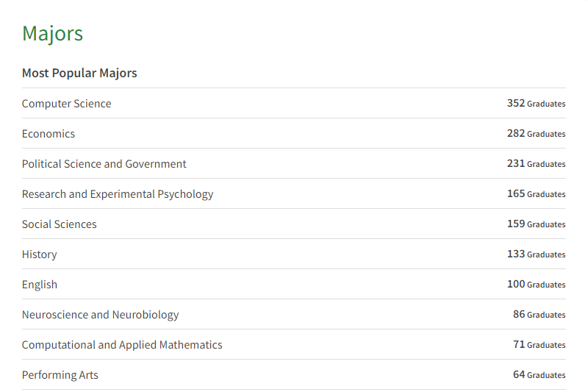Click the 282 Graduates figure
This screenshot has width=588, height=392.
tap(536, 134)
